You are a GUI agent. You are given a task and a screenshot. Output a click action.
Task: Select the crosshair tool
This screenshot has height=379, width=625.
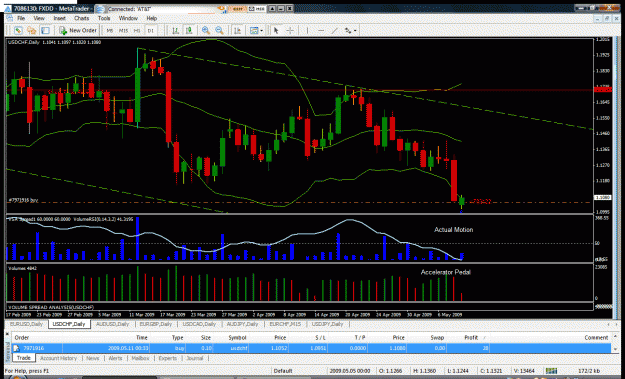tap(290, 30)
